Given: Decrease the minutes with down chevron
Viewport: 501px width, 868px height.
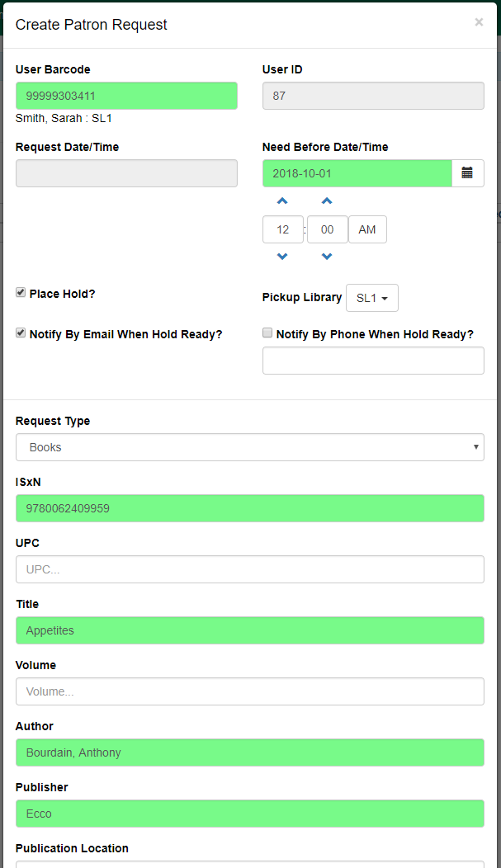Looking at the screenshot, I should [327, 257].
